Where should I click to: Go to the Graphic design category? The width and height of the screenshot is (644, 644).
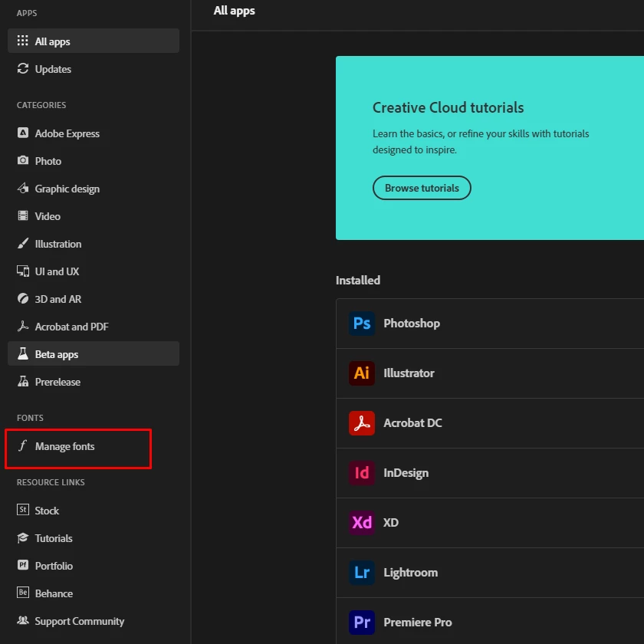[94, 189]
